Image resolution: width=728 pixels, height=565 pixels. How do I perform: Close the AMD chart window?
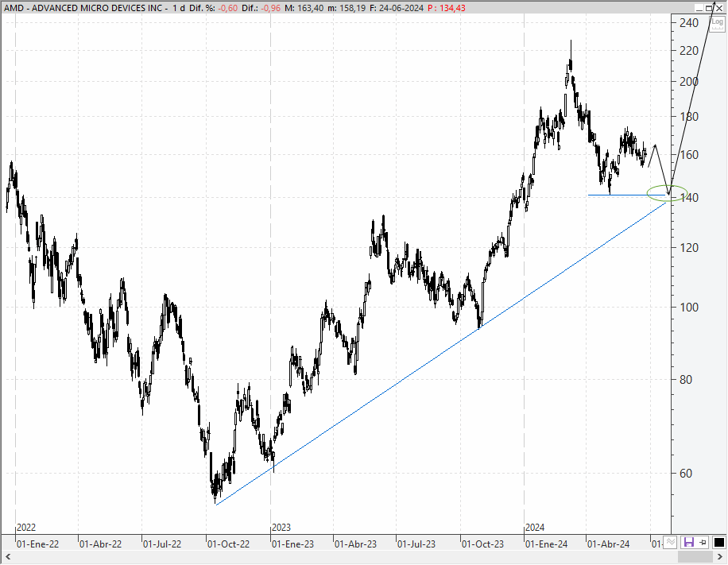coord(719,8)
